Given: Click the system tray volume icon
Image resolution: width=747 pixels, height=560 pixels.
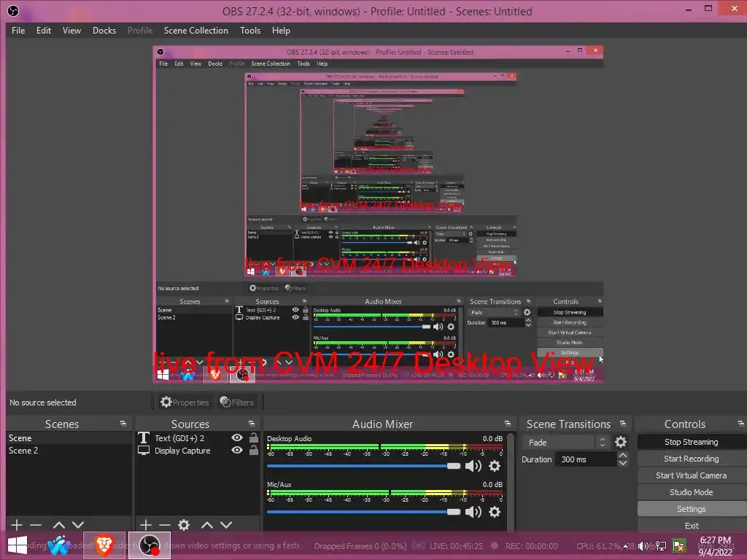Looking at the screenshot, I should [x=643, y=546].
